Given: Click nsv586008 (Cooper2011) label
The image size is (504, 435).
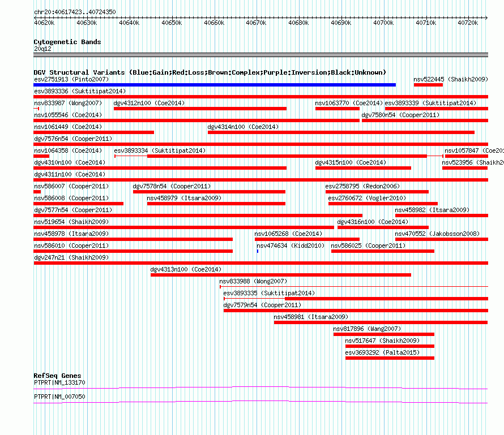Looking at the screenshot, I should coord(71,198).
